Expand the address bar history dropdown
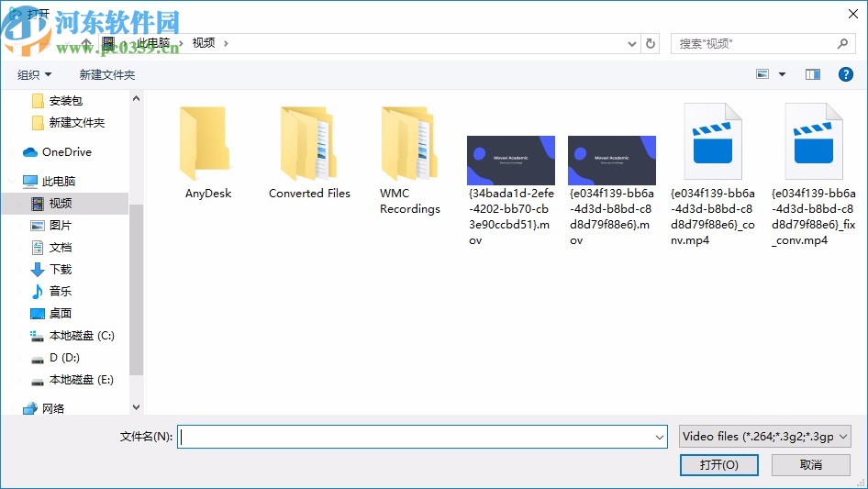Image resolution: width=868 pixels, height=489 pixels. click(632, 43)
